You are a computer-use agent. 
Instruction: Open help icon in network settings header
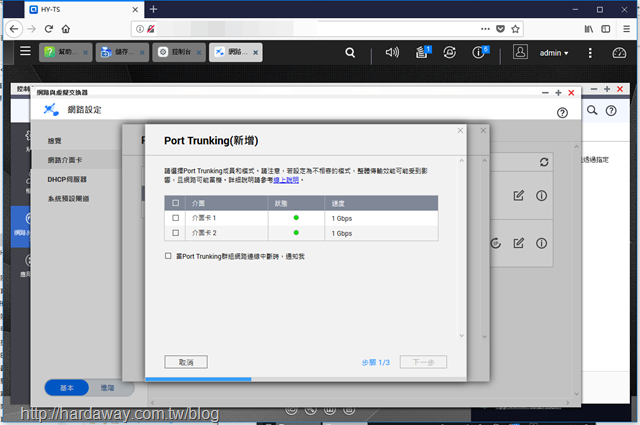[562, 113]
